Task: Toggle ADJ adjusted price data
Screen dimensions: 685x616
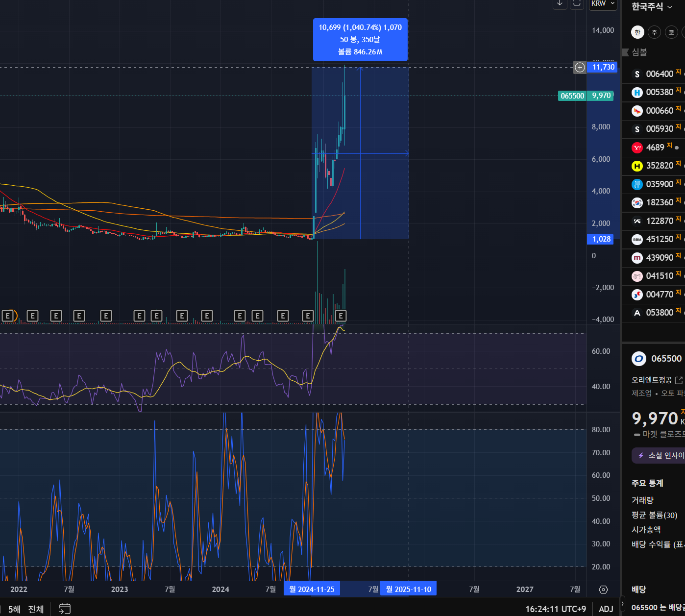Action: [x=606, y=609]
